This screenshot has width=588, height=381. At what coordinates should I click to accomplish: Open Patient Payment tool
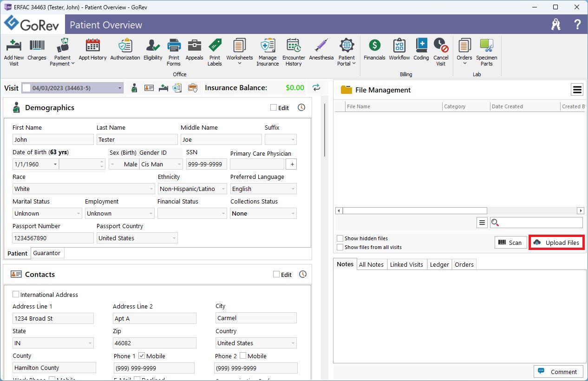62,52
